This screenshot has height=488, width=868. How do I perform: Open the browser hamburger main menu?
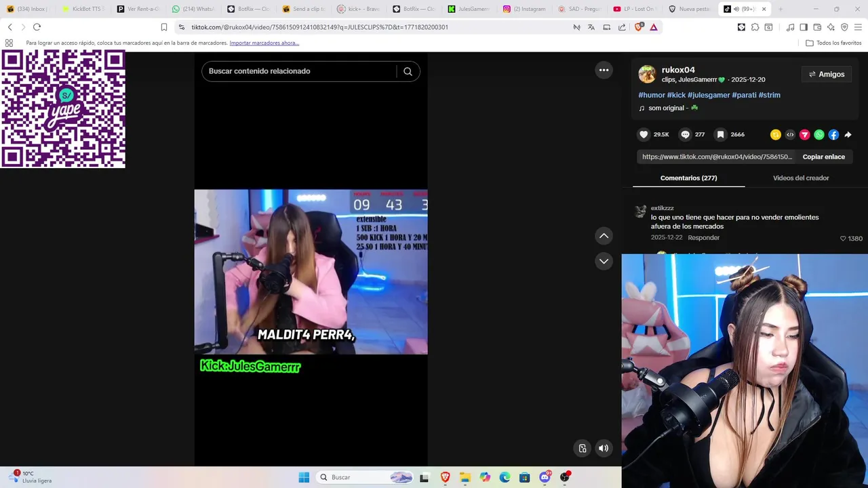coord(858,27)
